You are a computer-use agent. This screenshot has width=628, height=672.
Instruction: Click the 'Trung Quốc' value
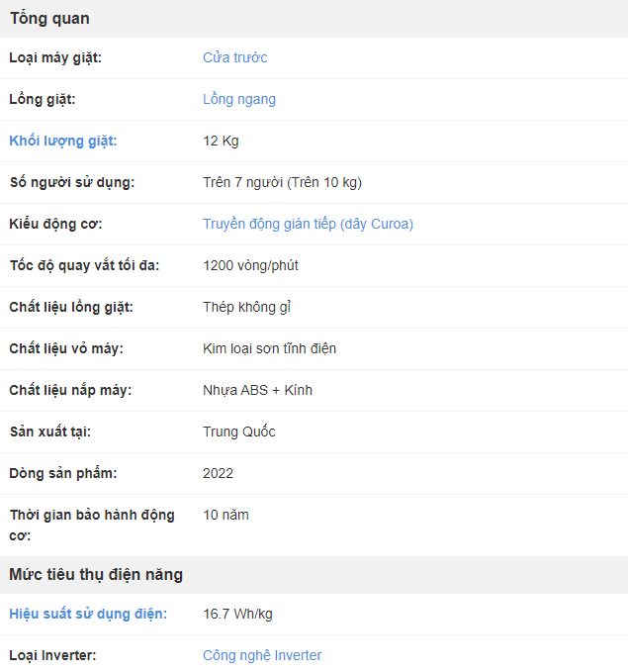[x=238, y=432]
